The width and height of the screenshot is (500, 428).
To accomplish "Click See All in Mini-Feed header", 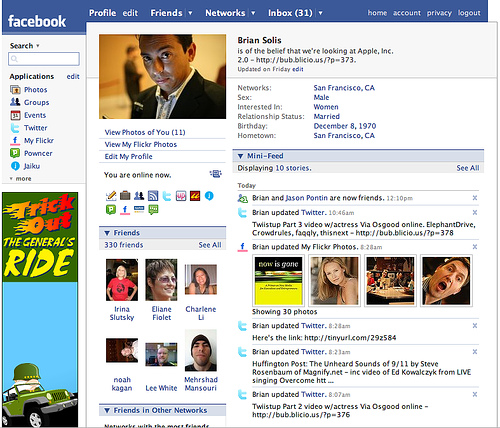I will pyautogui.click(x=468, y=168).
